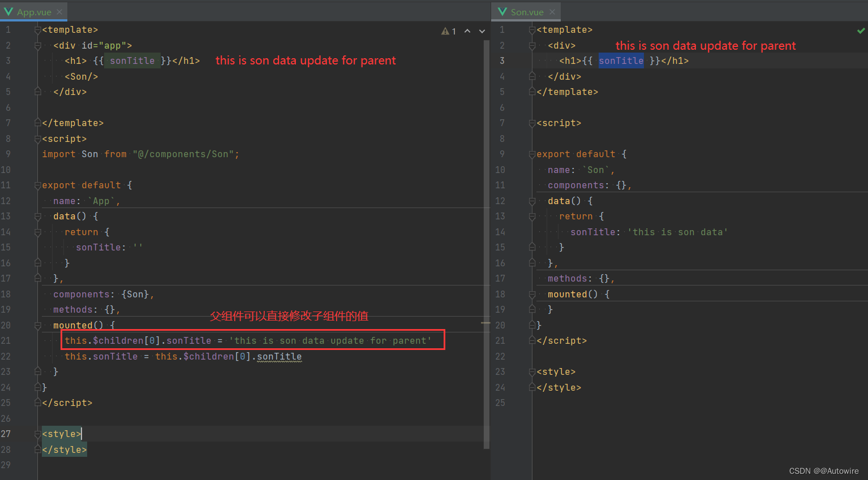Image resolution: width=868 pixels, height=480 pixels.
Task: Click components: {} line in Son.vue
Action: click(590, 185)
